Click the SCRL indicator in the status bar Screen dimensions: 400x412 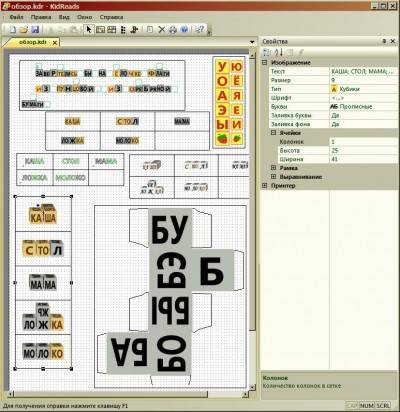tap(383, 406)
